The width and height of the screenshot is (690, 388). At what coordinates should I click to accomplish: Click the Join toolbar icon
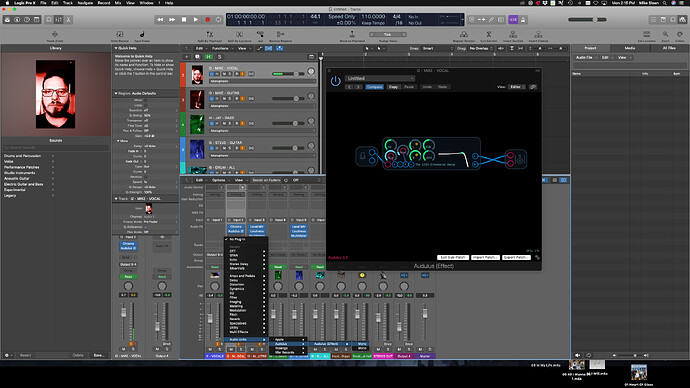[260, 34]
